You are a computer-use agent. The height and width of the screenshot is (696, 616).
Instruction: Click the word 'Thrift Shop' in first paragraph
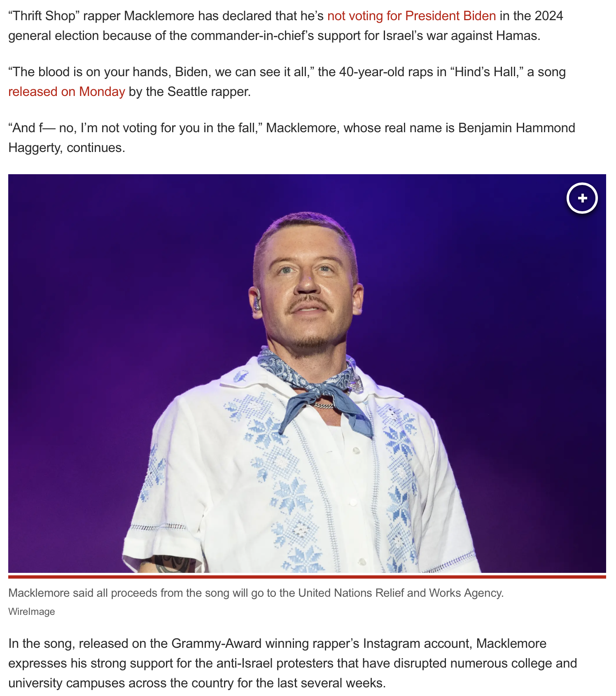[x=44, y=16]
